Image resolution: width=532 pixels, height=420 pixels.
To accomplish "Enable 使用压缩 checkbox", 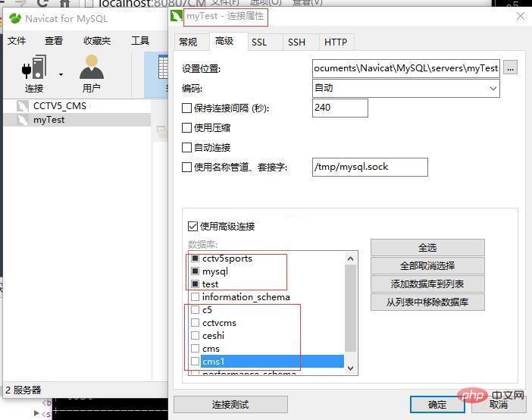I will click(186, 127).
